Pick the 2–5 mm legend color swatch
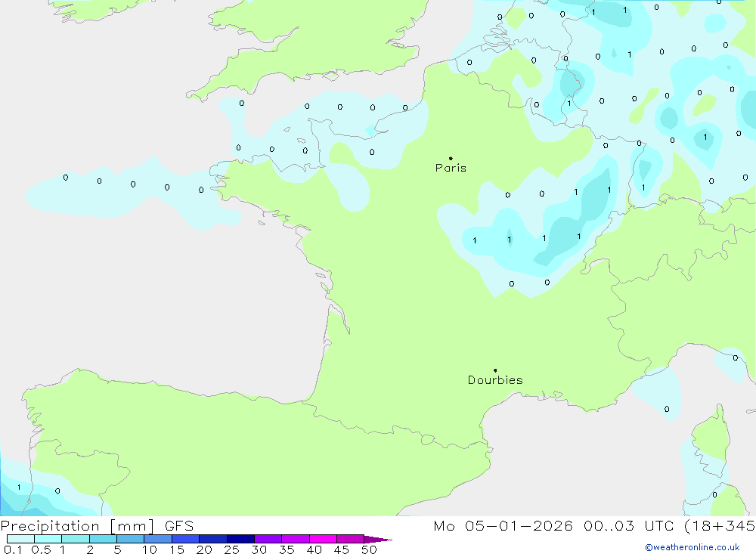 (103, 539)
